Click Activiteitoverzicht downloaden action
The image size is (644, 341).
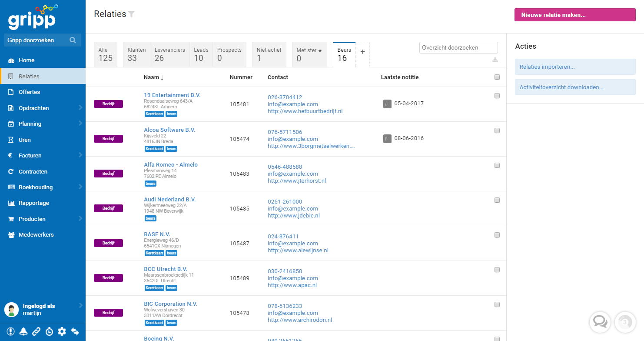point(575,87)
